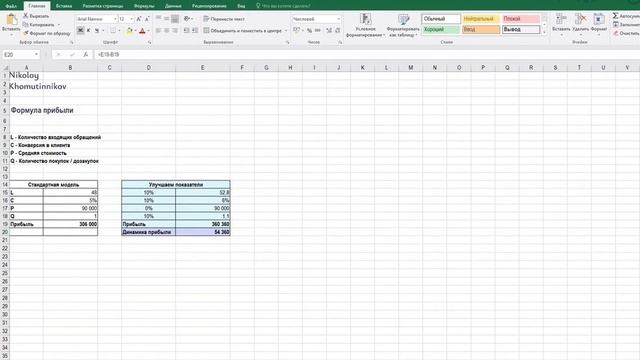The height and width of the screenshot is (360, 640).
Task: Toggle bold formatting
Action: pyautogui.click(x=80, y=31)
